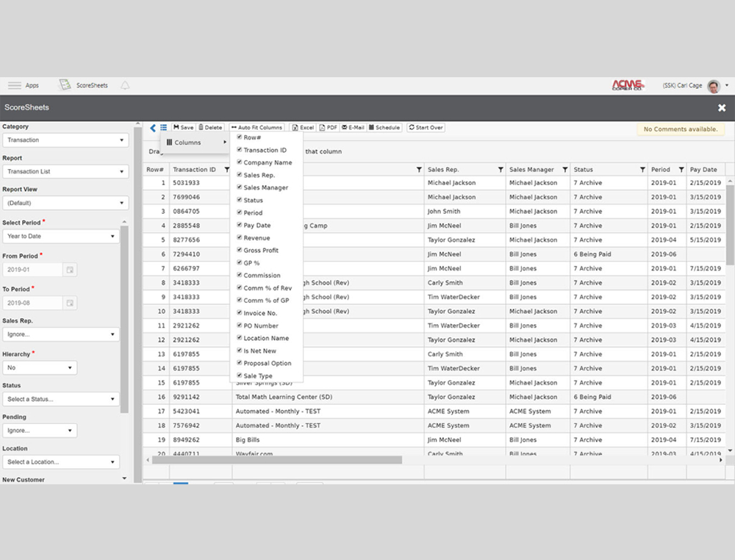Screen dimensions: 735x560
Task: Filter the Period column
Action: [x=681, y=170]
